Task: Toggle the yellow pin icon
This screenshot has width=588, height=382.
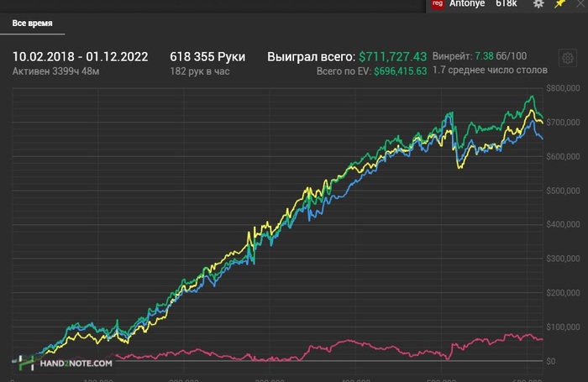Action: click(560, 3)
